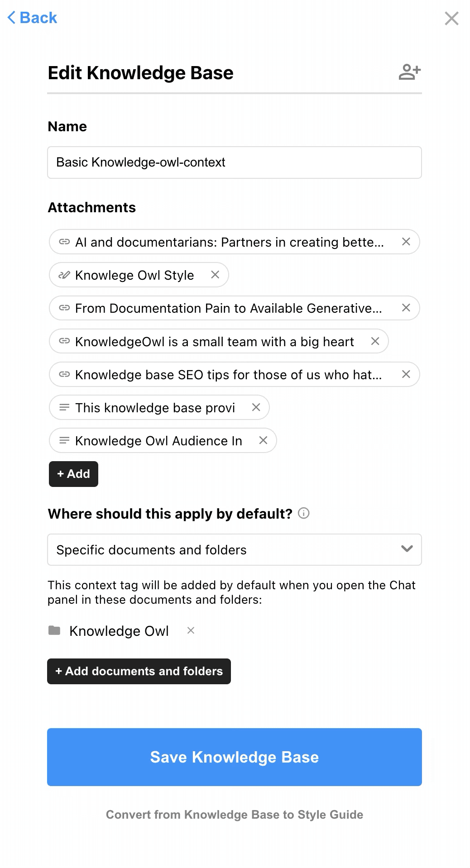470x868 pixels.
Task: Remove the Knowlege Owl Style attachment
Action: (x=215, y=275)
